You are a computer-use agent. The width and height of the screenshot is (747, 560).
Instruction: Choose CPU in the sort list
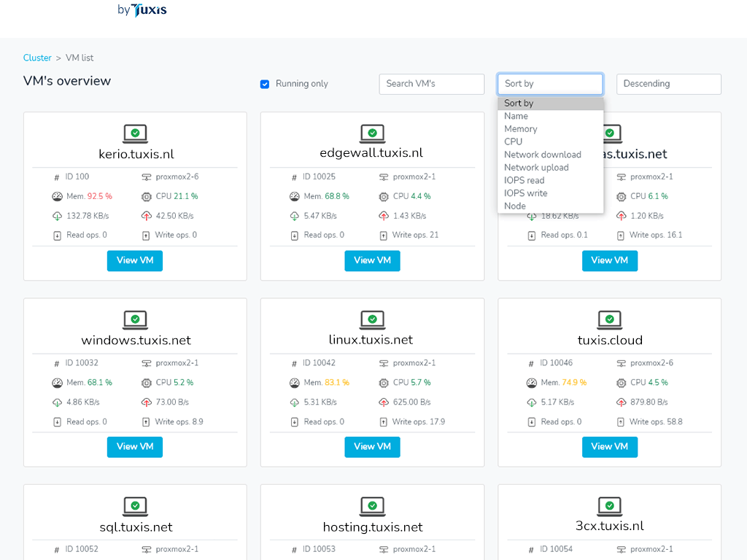(x=550, y=142)
